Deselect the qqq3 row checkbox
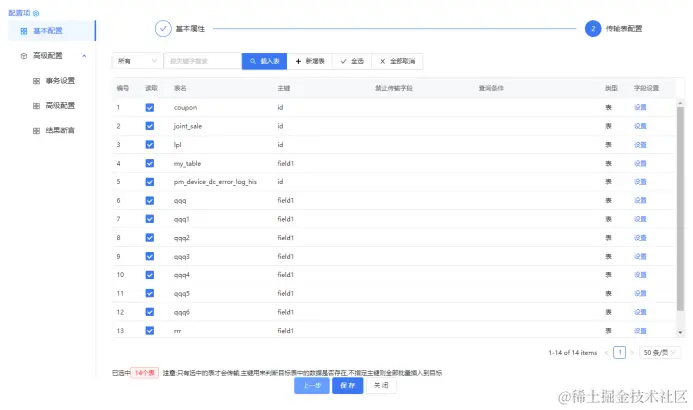The width and height of the screenshot is (693, 410). point(150,256)
